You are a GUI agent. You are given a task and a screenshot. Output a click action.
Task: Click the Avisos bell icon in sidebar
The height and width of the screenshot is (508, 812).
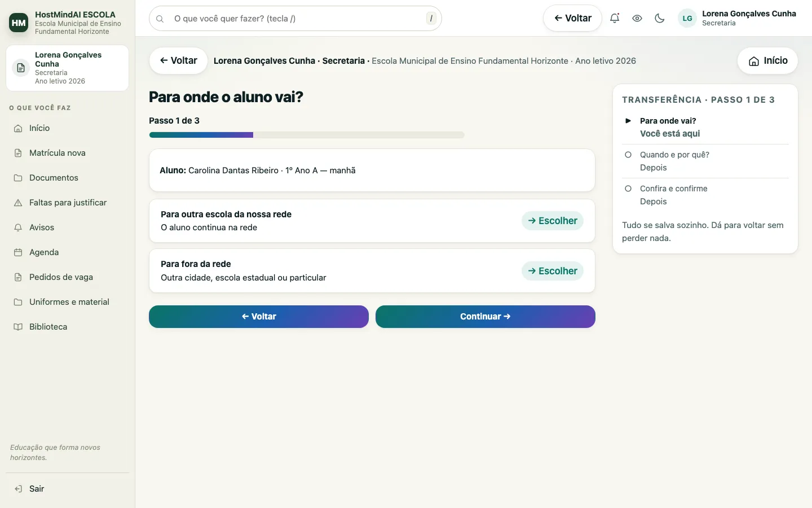[x=18, y=227]
